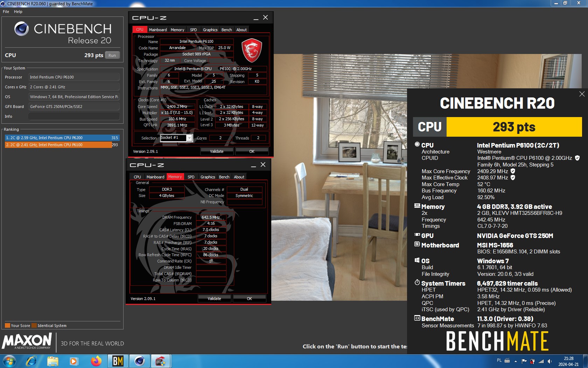Open Bench tab in lower CPU-Z
Screen dimensions: 588x368
[x=224, y=177]
